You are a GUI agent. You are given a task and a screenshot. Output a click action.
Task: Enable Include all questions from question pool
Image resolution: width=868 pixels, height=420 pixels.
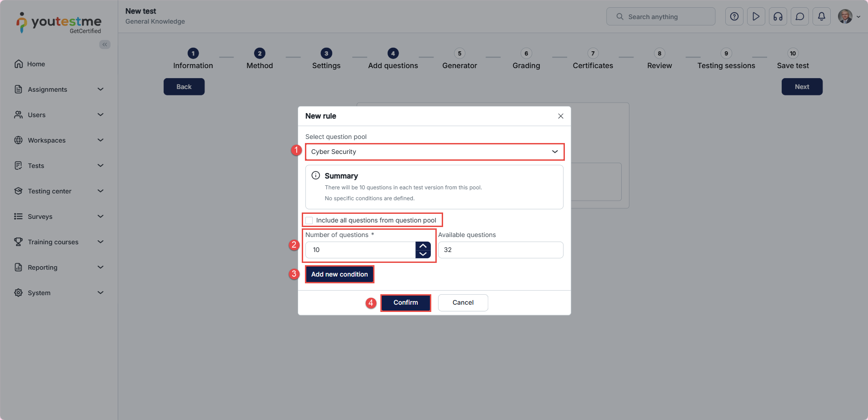click(x=309, y=221)
